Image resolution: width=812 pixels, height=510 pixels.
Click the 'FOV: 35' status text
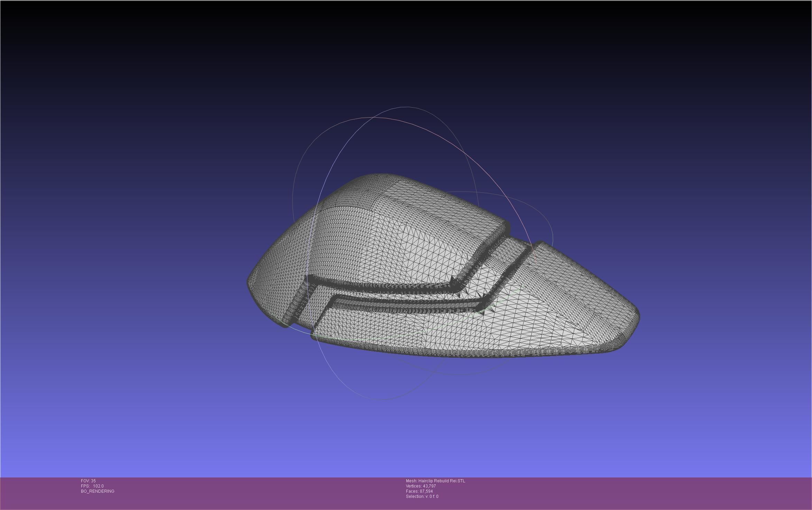click(x=88, y=481)
